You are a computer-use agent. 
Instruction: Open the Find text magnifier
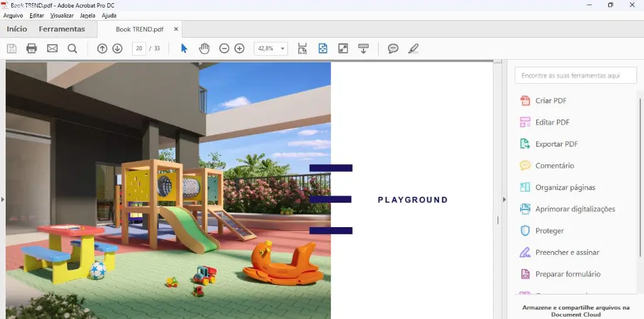coord(72,48)
